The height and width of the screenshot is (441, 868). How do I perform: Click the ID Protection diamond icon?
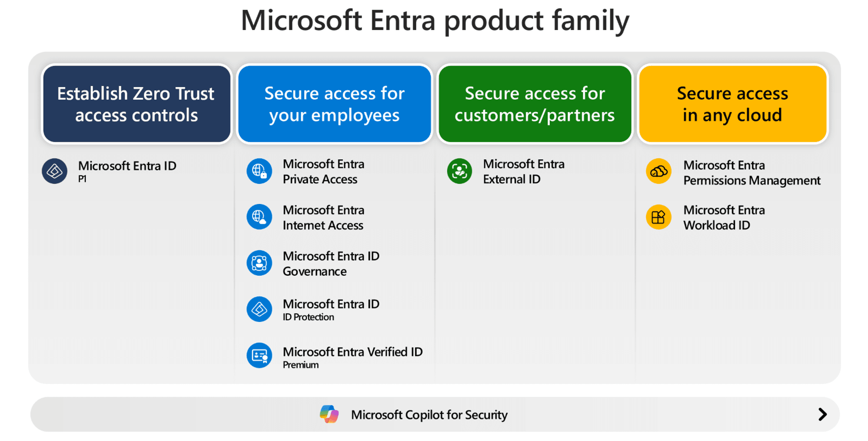point(259,309)
